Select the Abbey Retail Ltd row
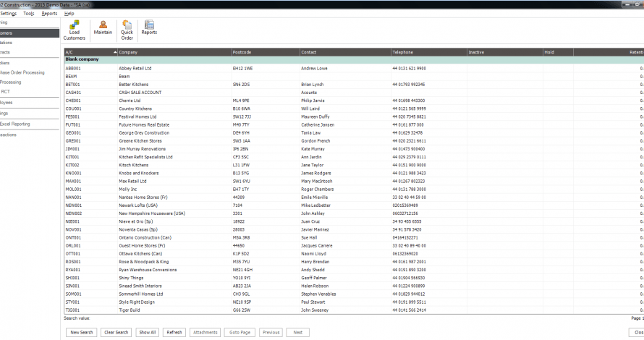 point(354,69)
